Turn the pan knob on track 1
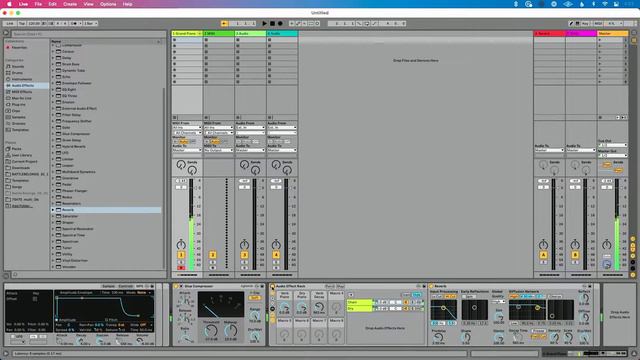 tap(181, 244)
